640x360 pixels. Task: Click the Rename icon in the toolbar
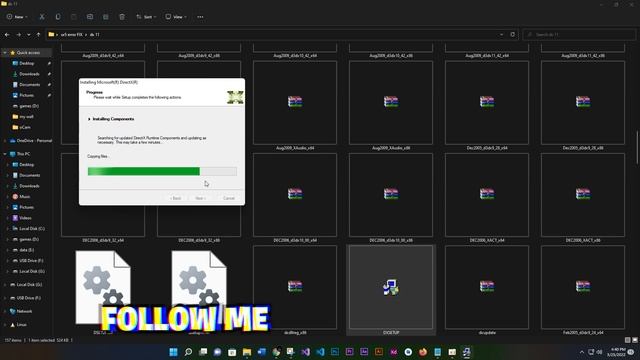(90, 17)
